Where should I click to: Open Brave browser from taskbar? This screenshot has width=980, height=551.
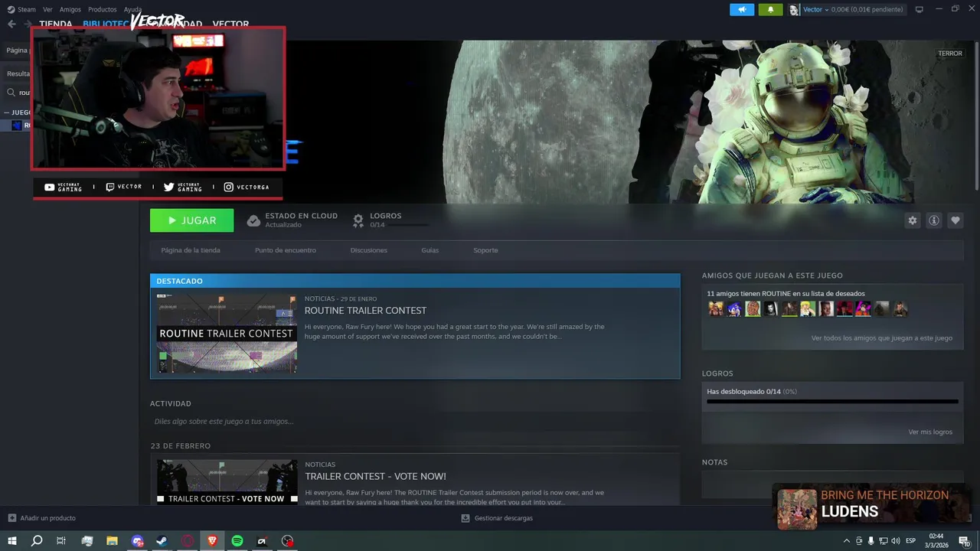coord(212,541)
